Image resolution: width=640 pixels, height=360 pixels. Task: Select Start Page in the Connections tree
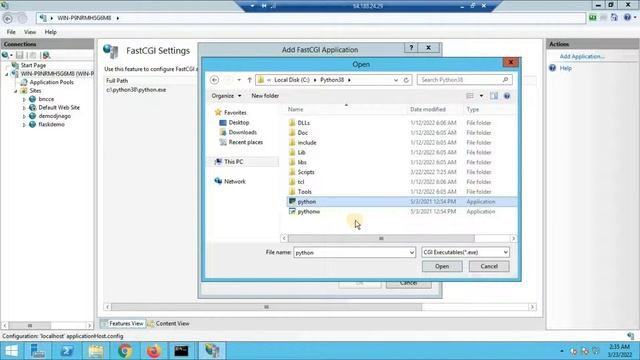(33, 65)
